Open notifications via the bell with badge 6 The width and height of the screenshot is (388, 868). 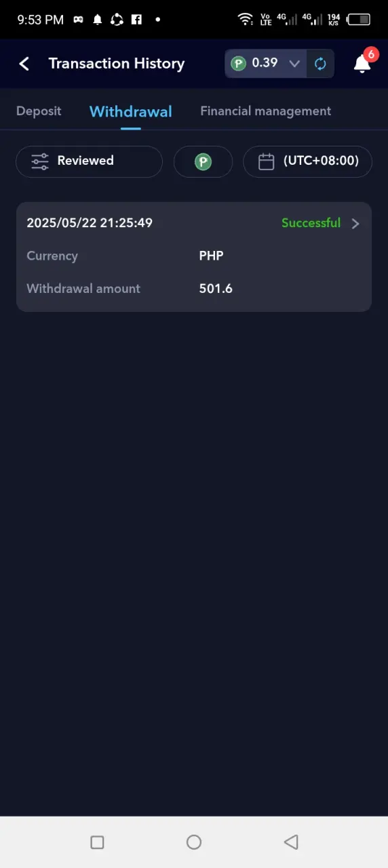point(364,62)
